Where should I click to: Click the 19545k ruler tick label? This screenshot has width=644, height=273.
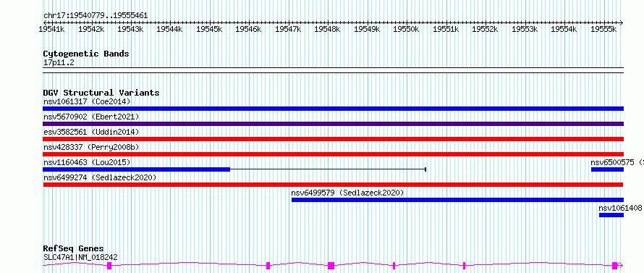pos(208,29)
